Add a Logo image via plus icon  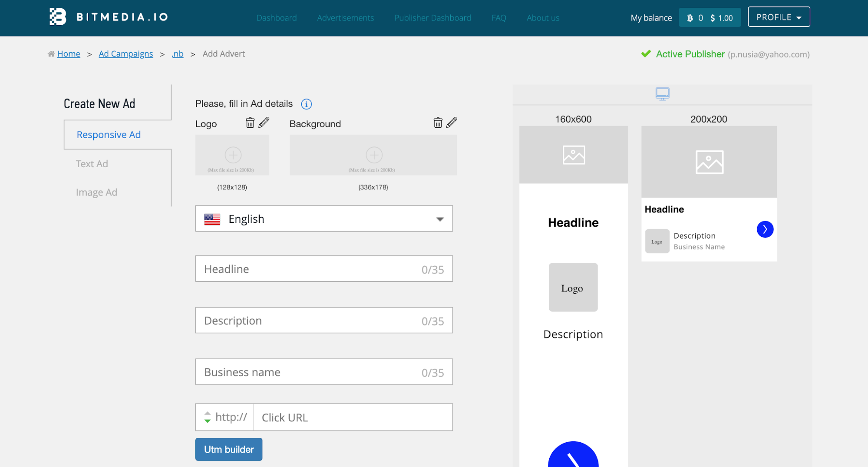(x=233, y=155)
